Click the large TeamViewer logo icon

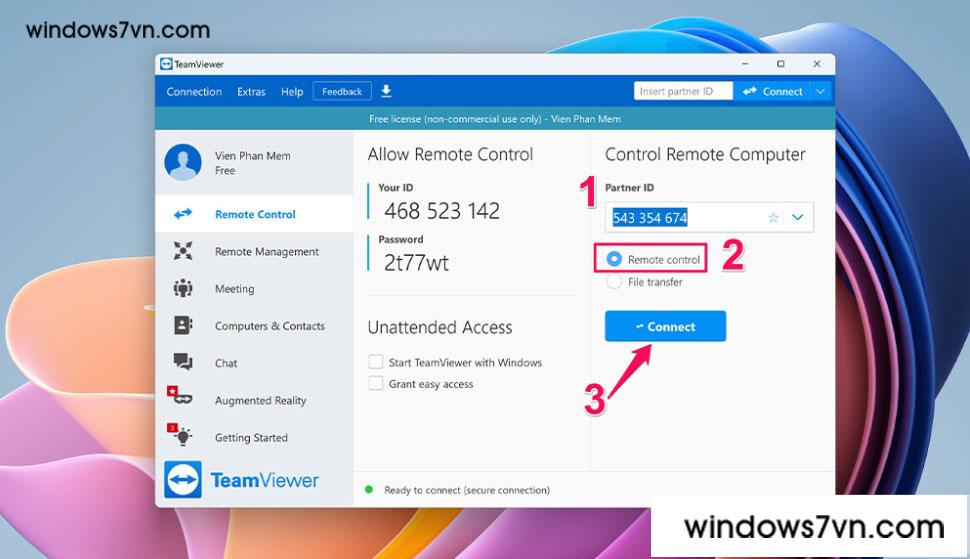tap(182, 480)
